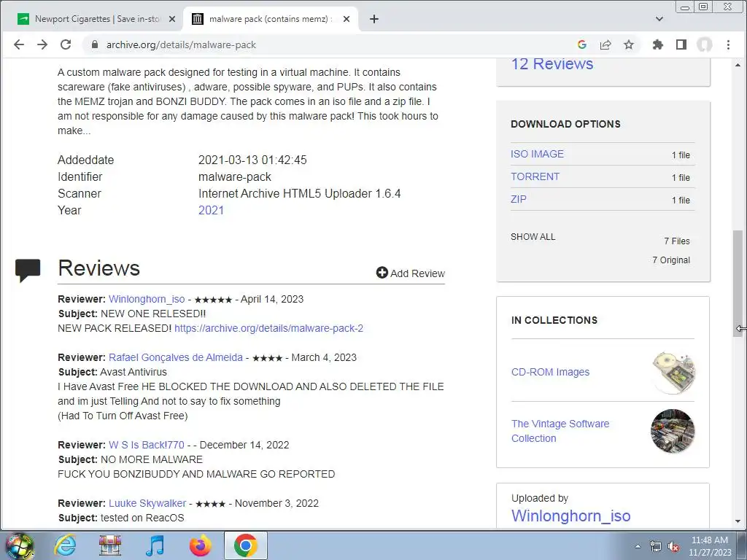This screenshot has height=560, width=747.
Task: Download the TORRENT file
Action: pyautogui.click(x=535, y=176)
